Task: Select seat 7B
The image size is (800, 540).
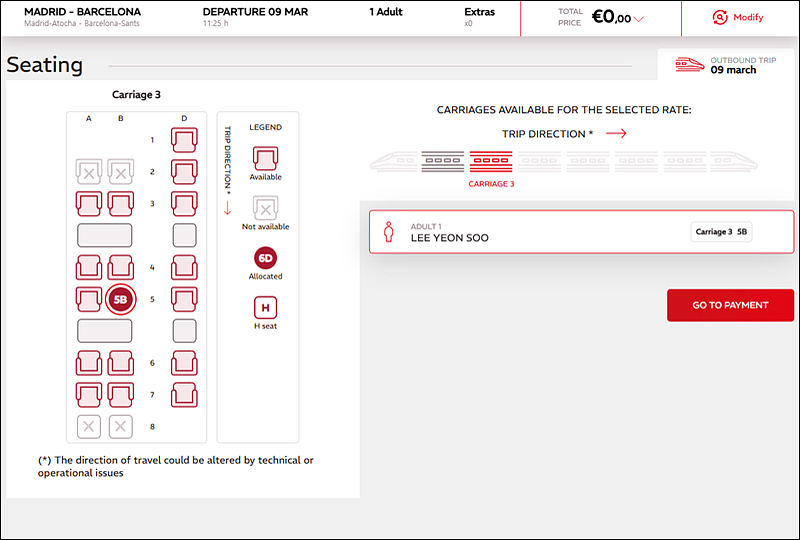Action: click(120, 395)
